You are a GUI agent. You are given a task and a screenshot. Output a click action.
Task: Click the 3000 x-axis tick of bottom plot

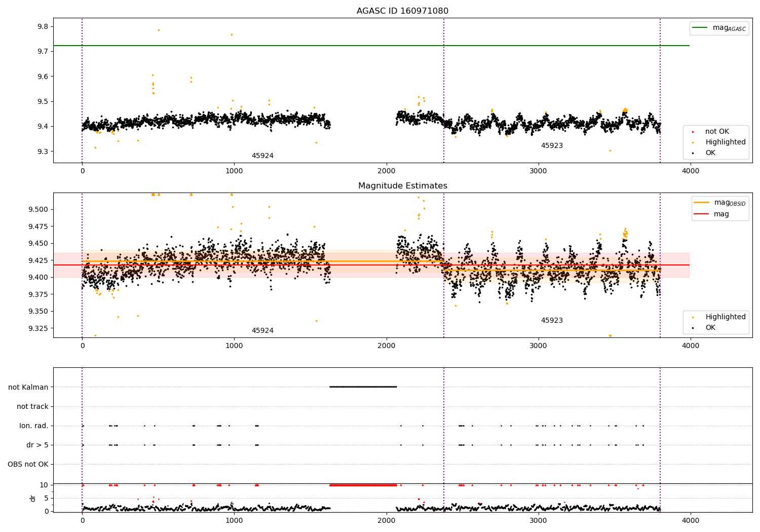pos(539,520)
